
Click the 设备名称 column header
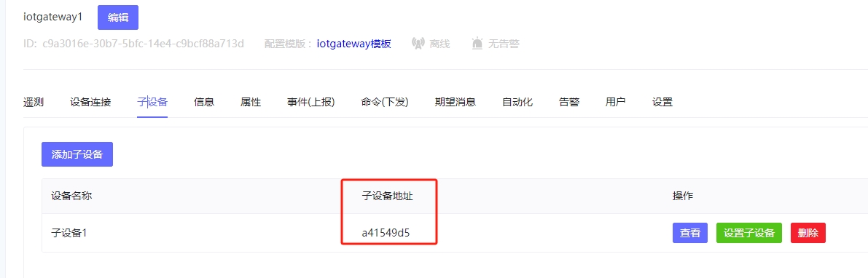[71, 196]
